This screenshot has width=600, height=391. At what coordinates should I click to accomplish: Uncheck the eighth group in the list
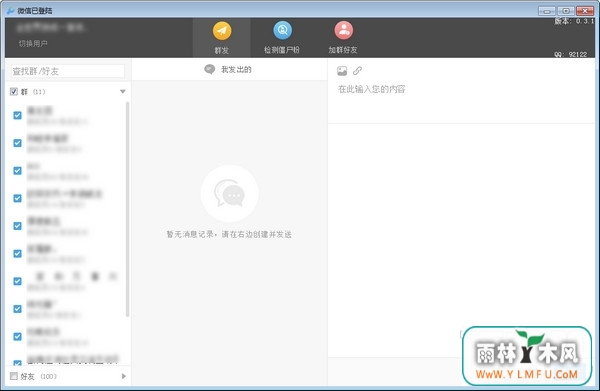point(17,309)
